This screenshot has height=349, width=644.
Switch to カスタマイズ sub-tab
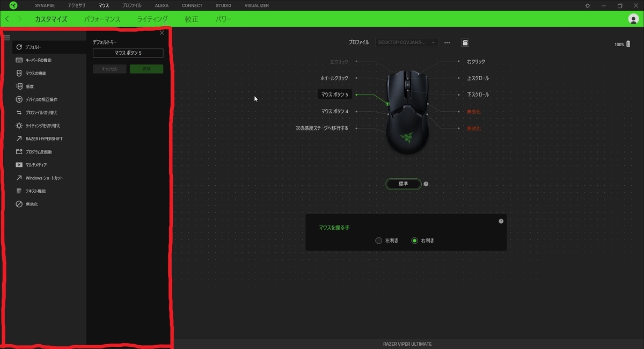tap(51, 19)
